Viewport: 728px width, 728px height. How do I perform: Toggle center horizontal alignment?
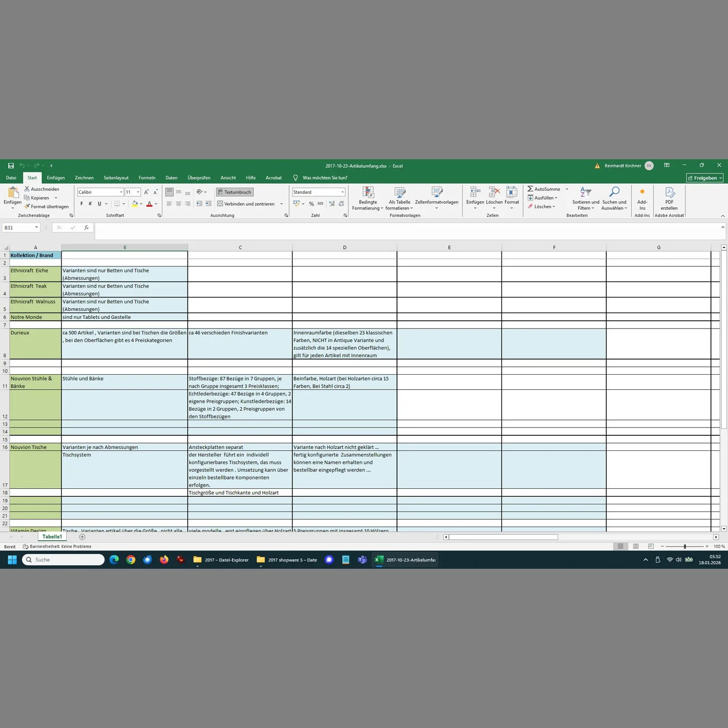179,204
